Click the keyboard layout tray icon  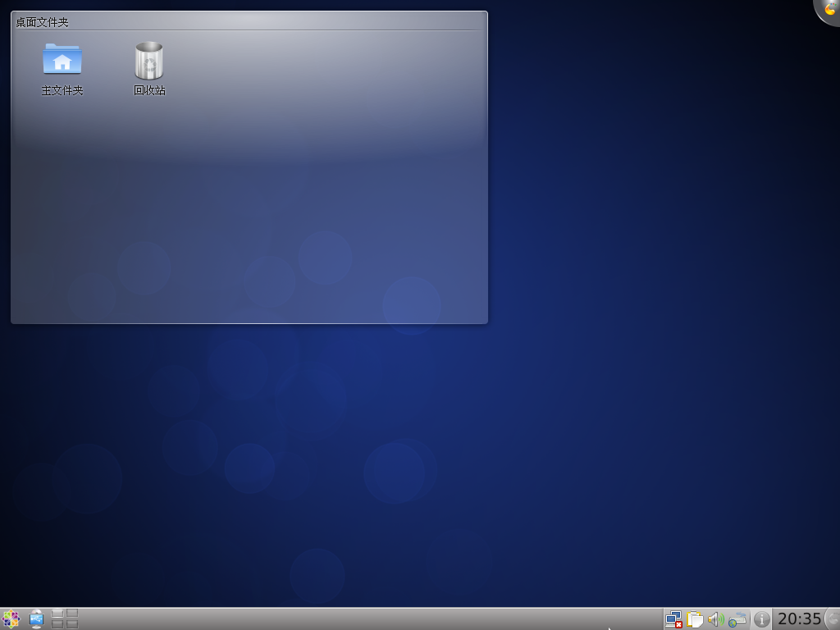point(737,619)
